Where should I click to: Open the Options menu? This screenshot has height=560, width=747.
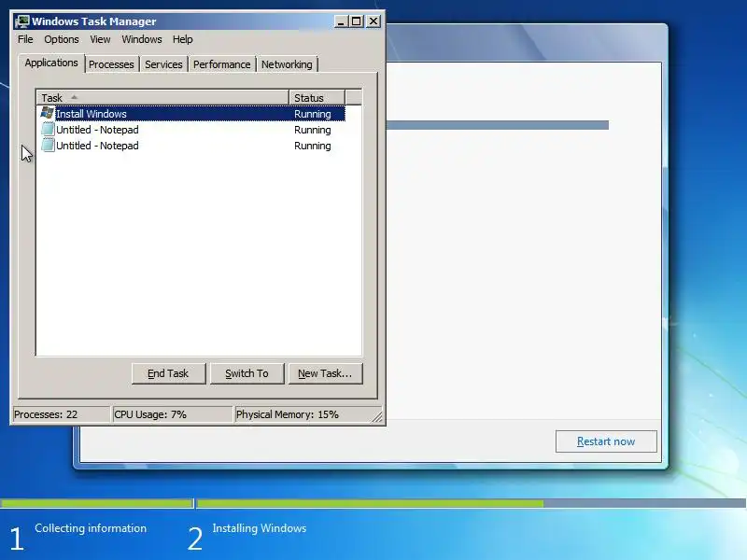62,39
